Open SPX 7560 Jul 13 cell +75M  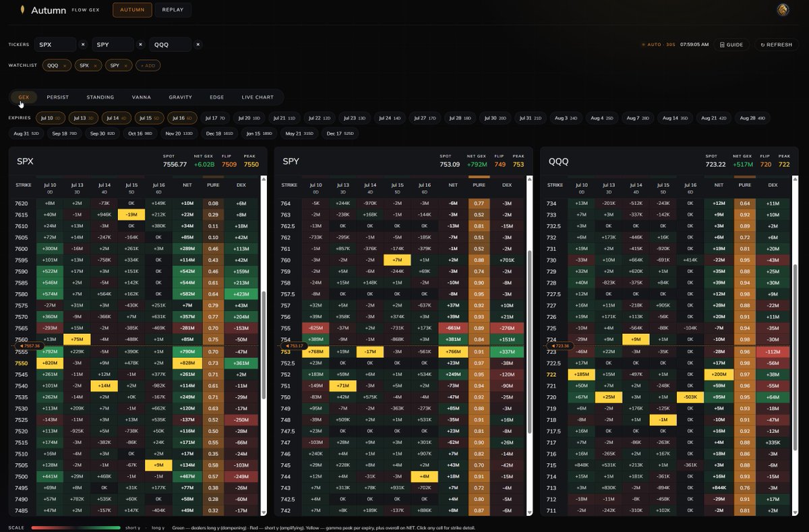76,340
